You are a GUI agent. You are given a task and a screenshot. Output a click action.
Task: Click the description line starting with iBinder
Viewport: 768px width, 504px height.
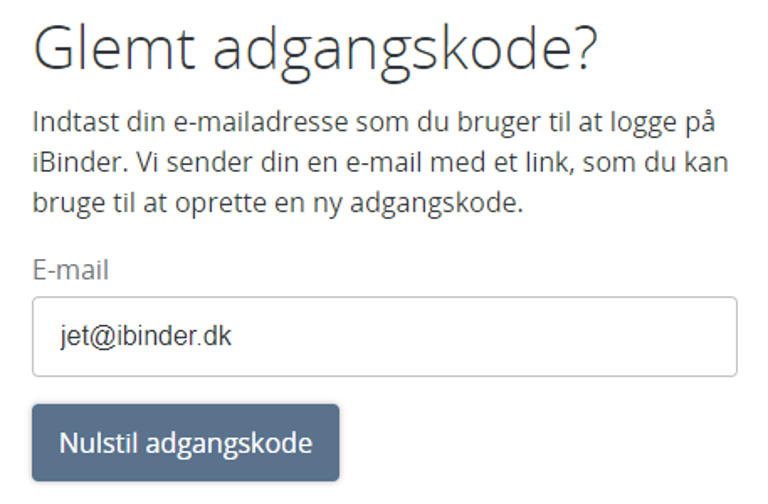click(380, 162)
